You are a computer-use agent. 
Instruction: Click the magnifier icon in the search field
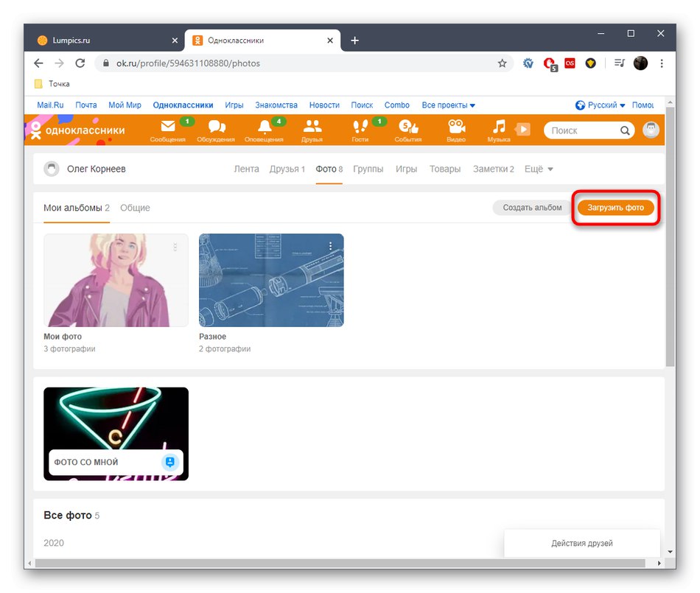tap(625, 130)
